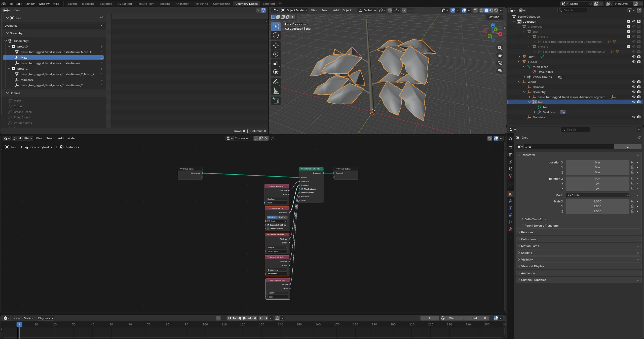The height and width of the screenshot is (339, 644).
Task: Activate the Scale tool in viewport
Action: [x=276, y=63]
